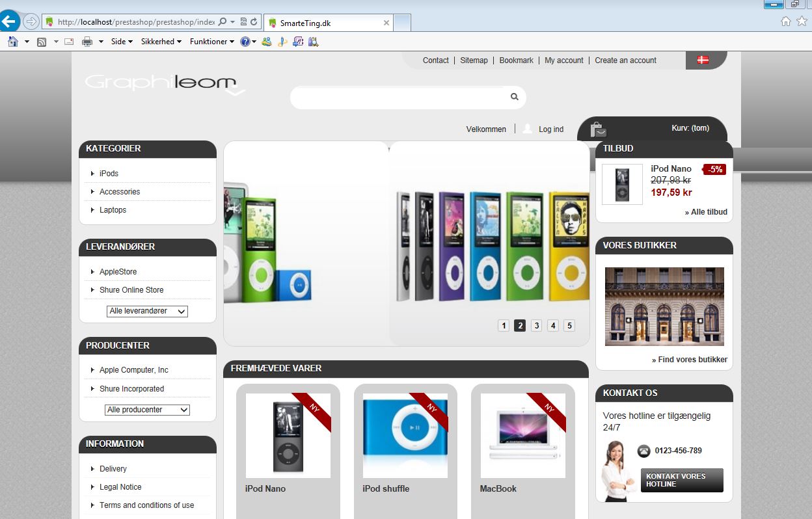Open Favorites with the star icon
Image resolution: width=812 pixels, height=519 pixels.
coord(802,21)
